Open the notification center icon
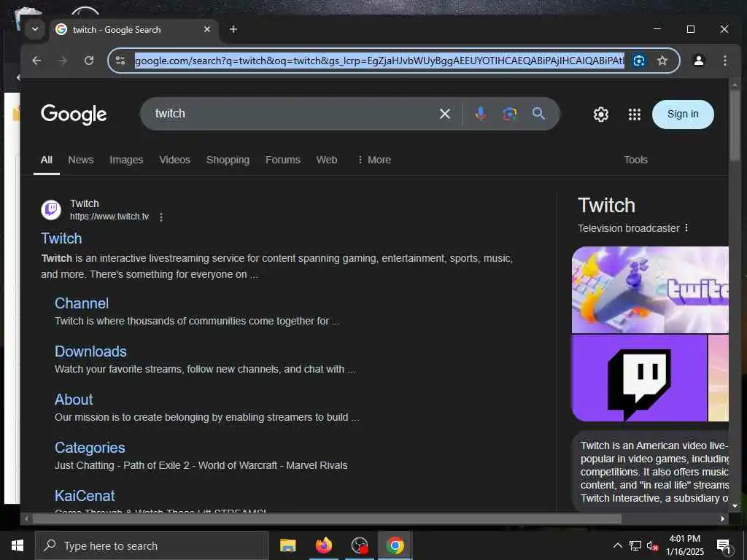The width and height of the screenshot is (747, 560). coord(724,545)
